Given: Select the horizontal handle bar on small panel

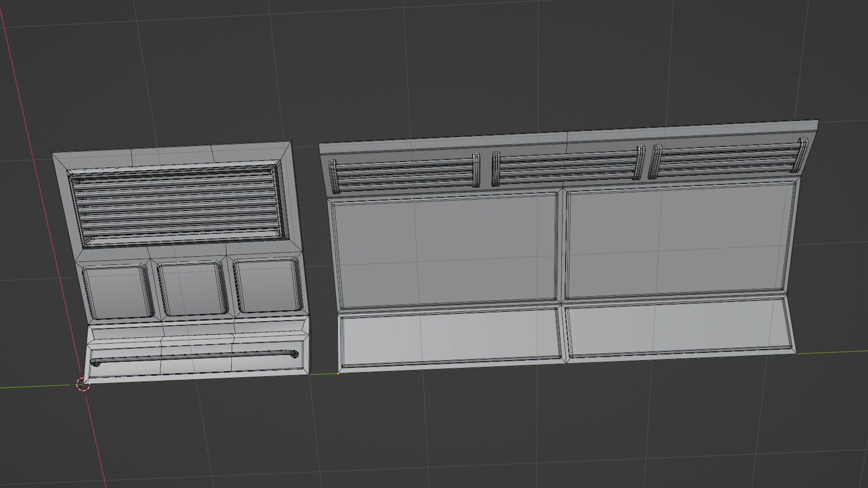Looking at the screenshot, I should tap(194, 357).
